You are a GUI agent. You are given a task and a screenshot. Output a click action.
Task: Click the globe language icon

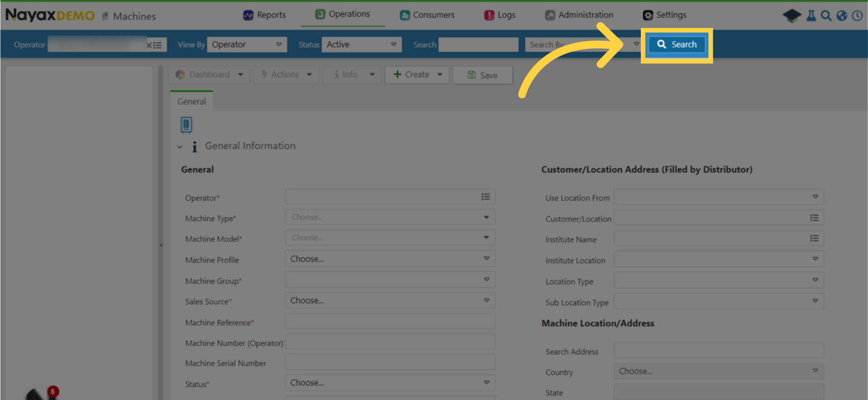click(x=842, y=16)
